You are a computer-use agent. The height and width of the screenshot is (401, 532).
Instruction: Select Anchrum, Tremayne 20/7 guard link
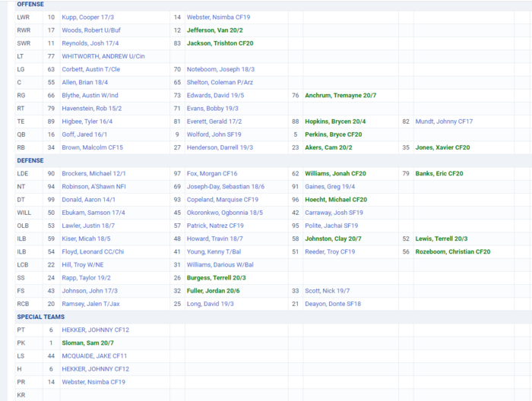pyautogui.click(x=340, y=96)
